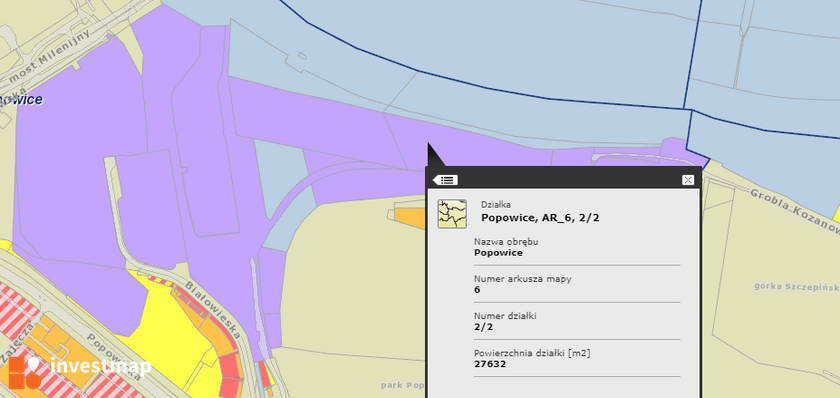The width and height of the screenshot is (840, 398).
Task: Click the 'Numer działki' label
Action: 505,316
